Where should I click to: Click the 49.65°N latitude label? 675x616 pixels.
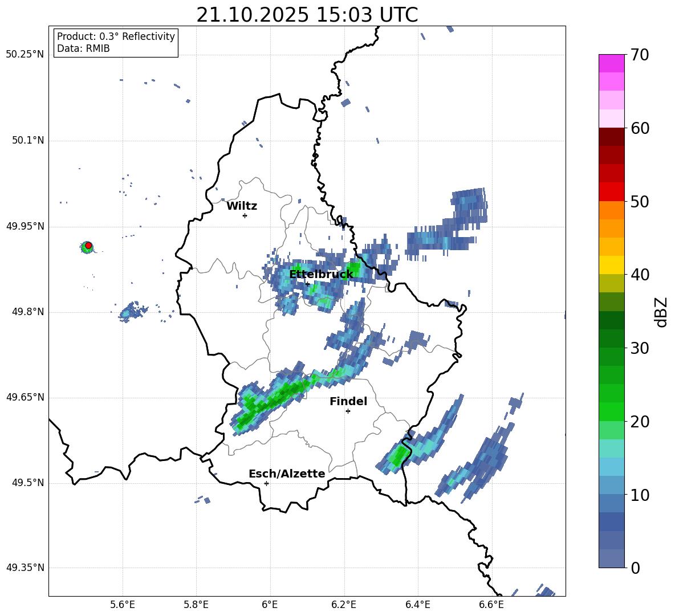coord(25,397)
